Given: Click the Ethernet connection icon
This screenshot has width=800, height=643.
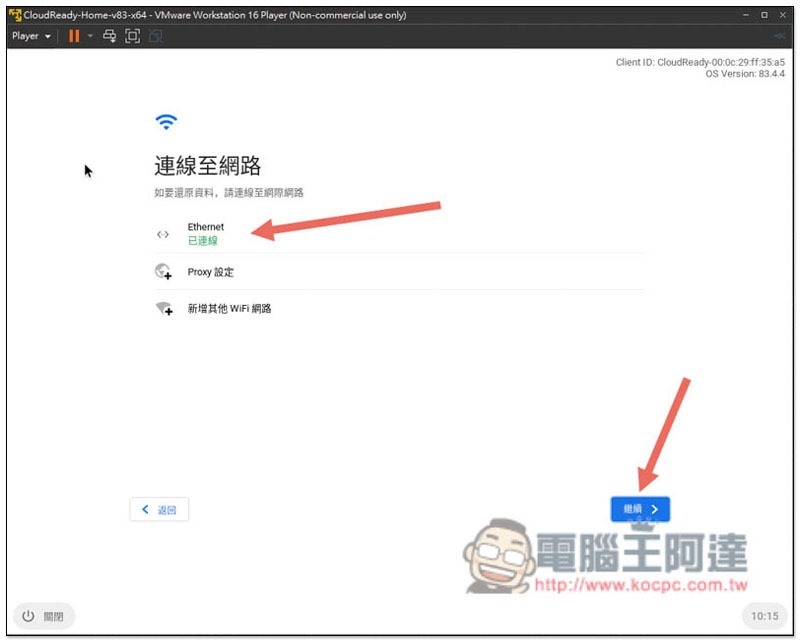Looking at the screenshot, I should pos(163,234).
